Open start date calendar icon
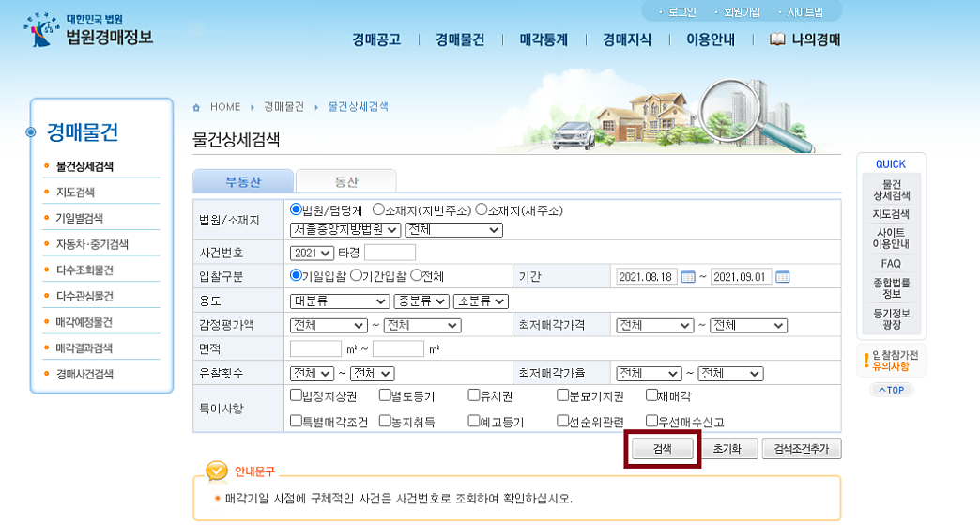 tap(687, 276)
